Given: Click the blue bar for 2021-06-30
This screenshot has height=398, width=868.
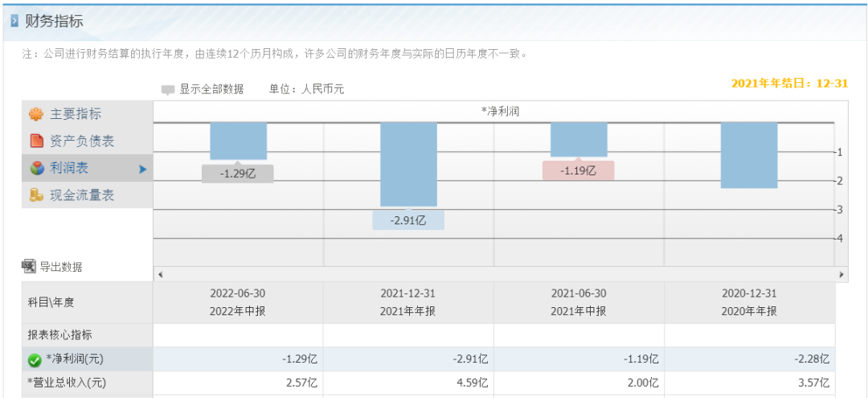Looking at the screenshot, I should (x=579, y=139).
